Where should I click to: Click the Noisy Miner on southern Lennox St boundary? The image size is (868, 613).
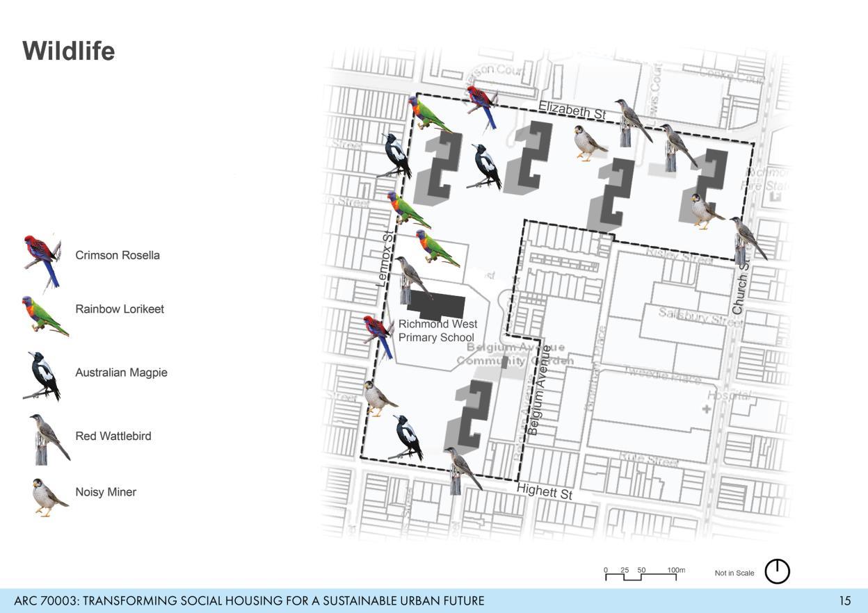point(380,398)
